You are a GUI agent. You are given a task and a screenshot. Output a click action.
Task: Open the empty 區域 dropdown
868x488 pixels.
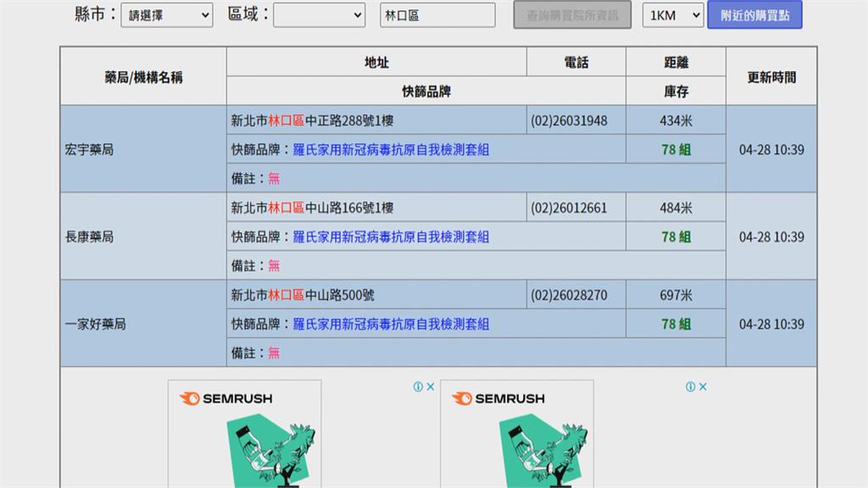(x=320, y=15)
